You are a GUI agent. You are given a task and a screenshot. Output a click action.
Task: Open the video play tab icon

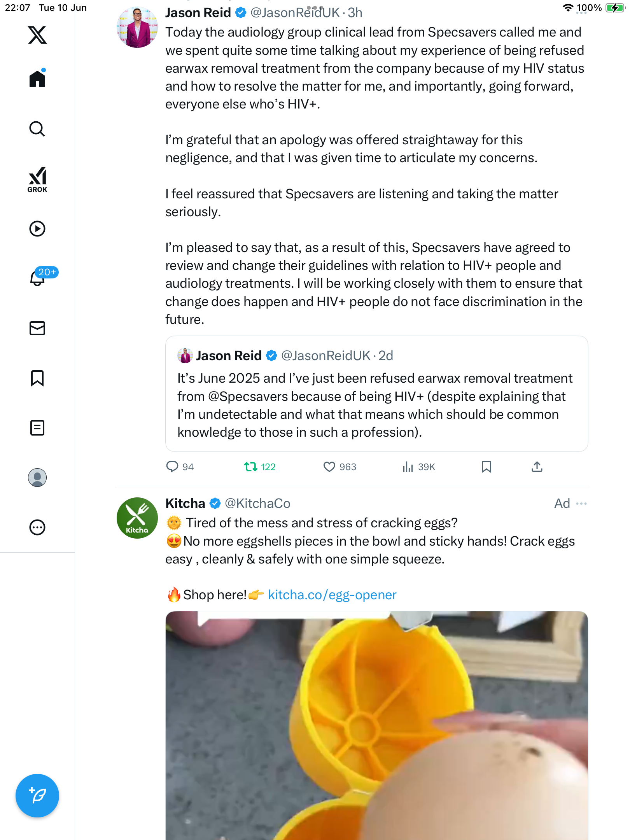point(37,229)
